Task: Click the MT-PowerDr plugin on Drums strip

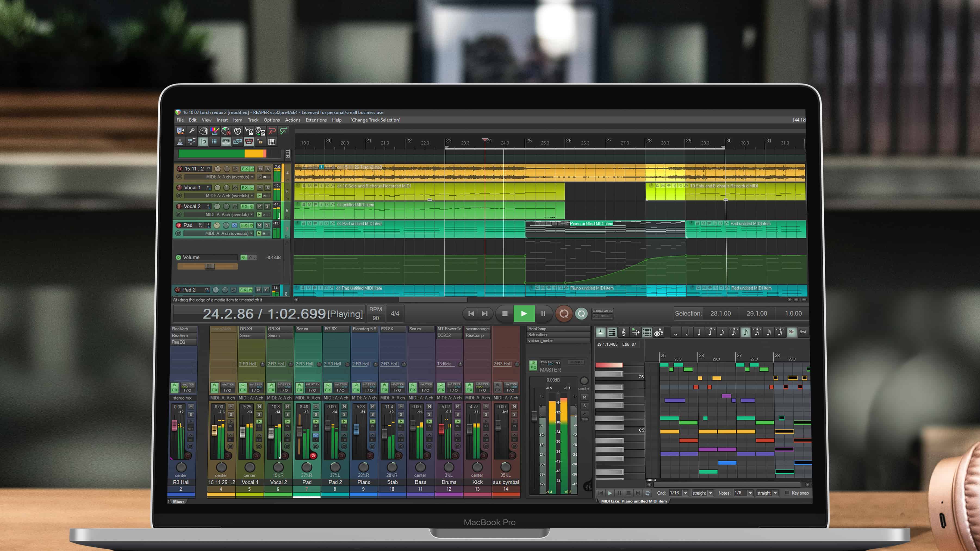Action: tap(449, 329)
